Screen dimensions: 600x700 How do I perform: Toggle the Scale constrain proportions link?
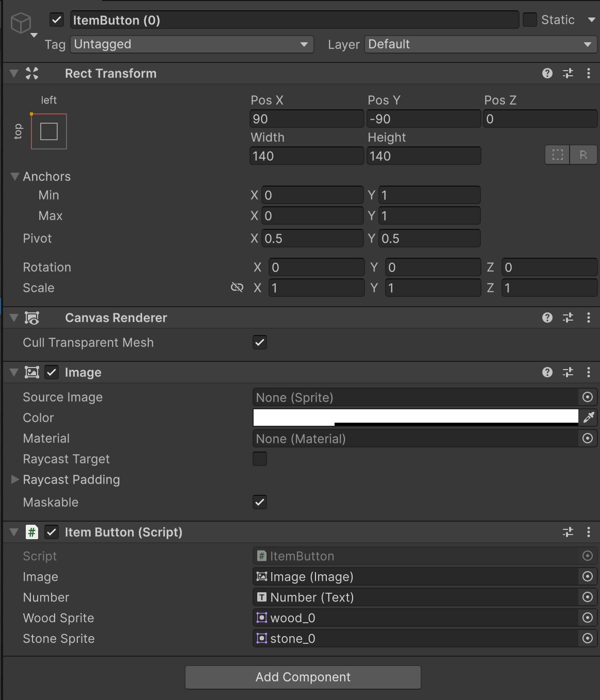[x=237, y=288]
